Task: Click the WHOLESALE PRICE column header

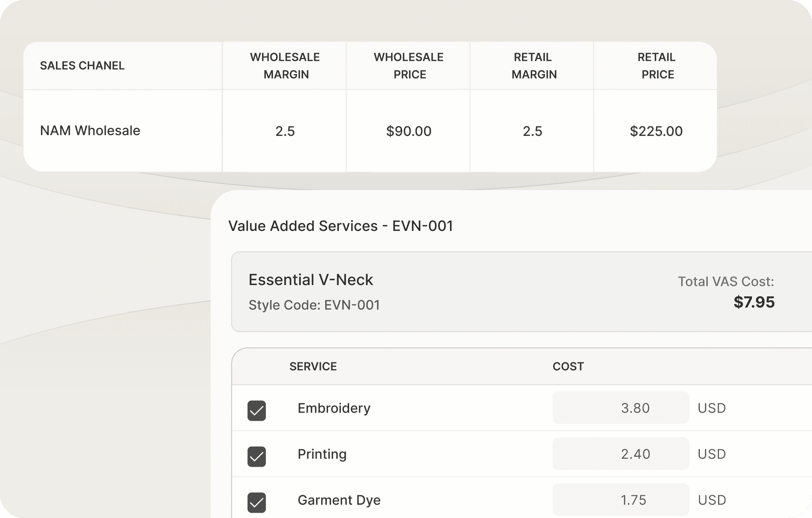Action: click(x=409, y=65)
